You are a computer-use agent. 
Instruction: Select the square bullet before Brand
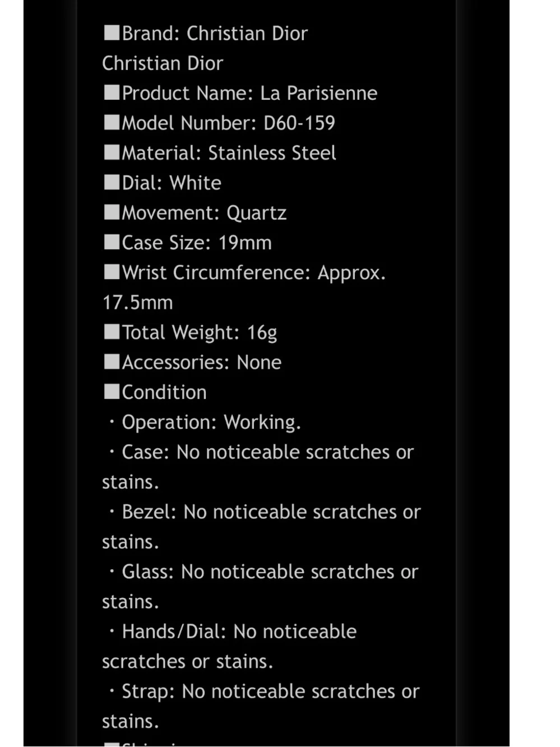(112, 33)
